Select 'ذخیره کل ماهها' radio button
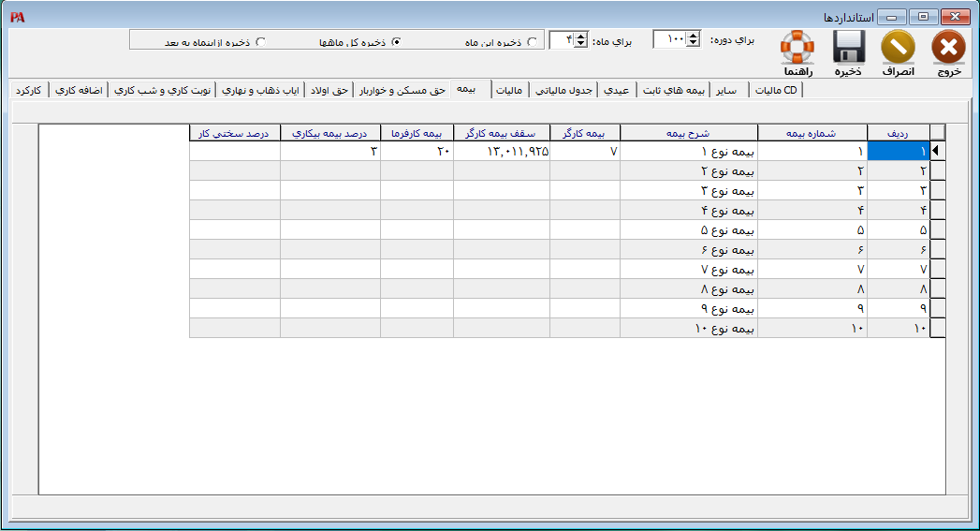Screen dimensions: 980x531 [x=396, y=42]
